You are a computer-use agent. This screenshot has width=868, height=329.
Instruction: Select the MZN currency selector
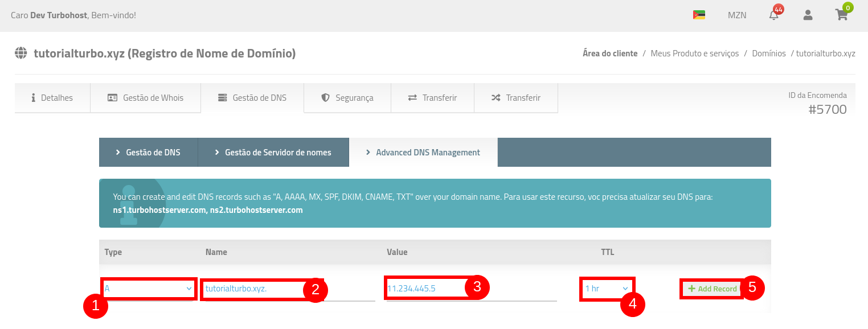736,15
